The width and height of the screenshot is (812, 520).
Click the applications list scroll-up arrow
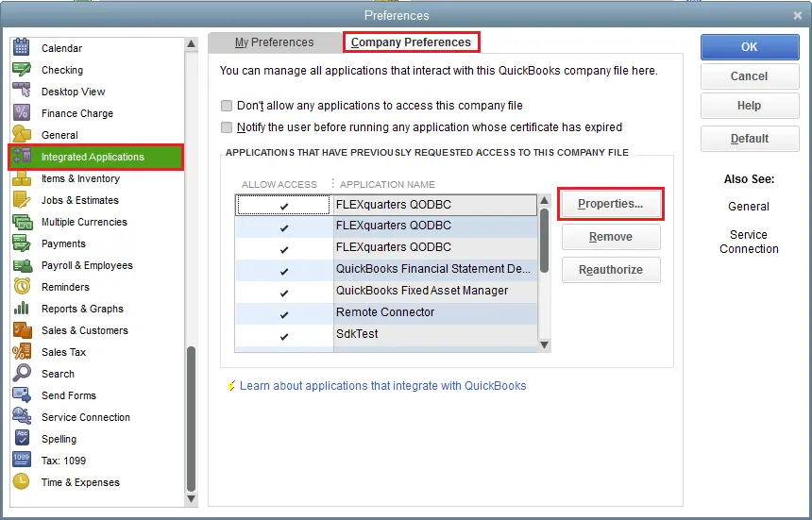coord(544,200)
